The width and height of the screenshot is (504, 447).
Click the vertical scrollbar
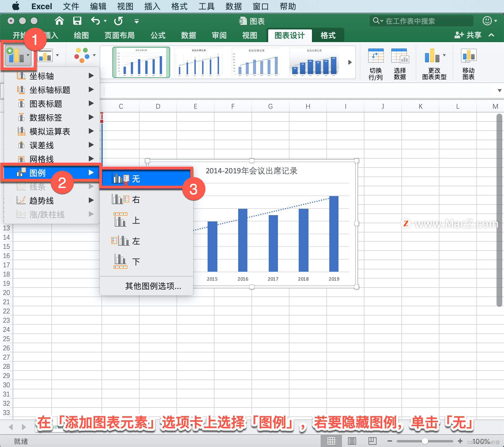[499, 210]
